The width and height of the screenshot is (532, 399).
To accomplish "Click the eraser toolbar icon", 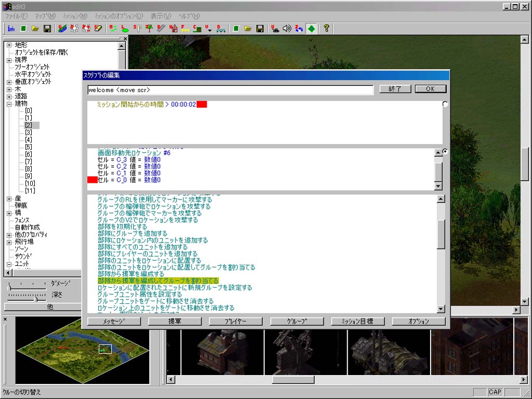I will [98, 28].
